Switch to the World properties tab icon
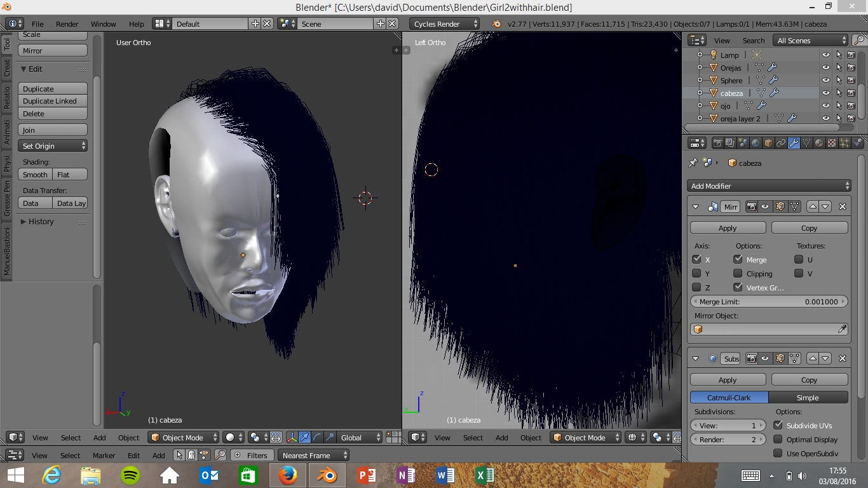This screenshot has height=488, width=868. tap(756, 144)
